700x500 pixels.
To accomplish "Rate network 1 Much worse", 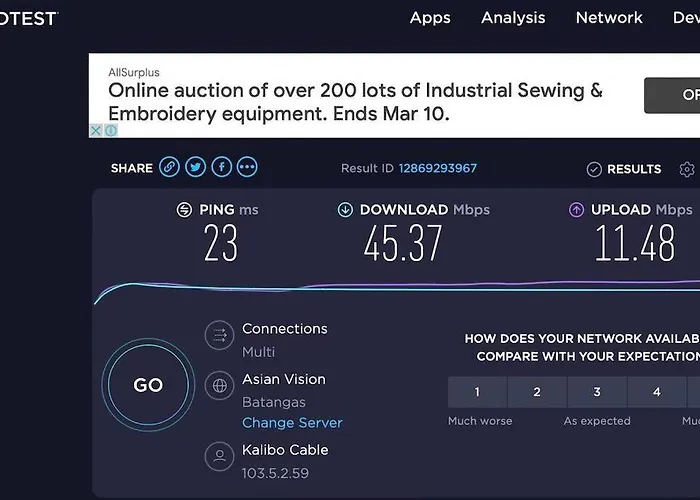I will 477,392.
